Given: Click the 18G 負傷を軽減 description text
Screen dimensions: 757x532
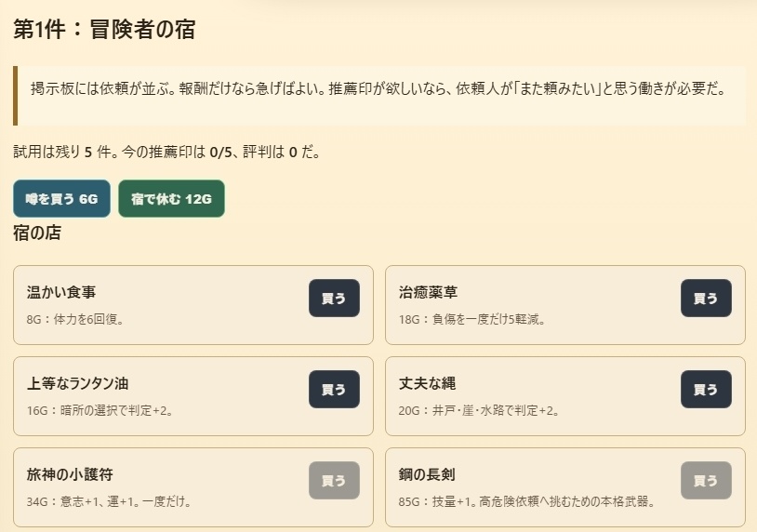Looking at the screenshot, I should pyautogui.click(x=471, y=320).
